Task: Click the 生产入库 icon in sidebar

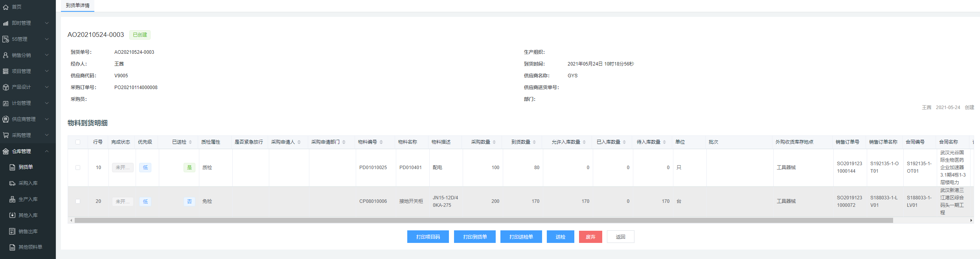Action: pyautogui.click(x=12, y=199)
